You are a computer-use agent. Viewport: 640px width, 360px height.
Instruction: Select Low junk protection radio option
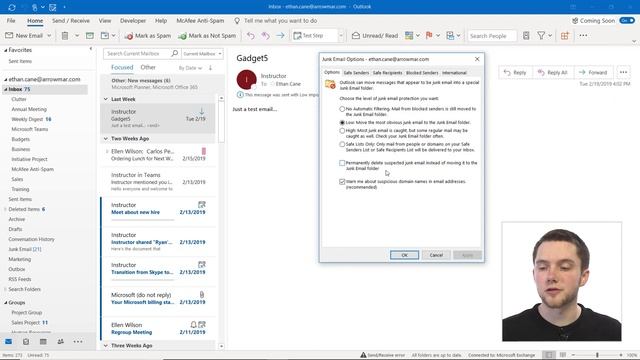click(342, 122)
